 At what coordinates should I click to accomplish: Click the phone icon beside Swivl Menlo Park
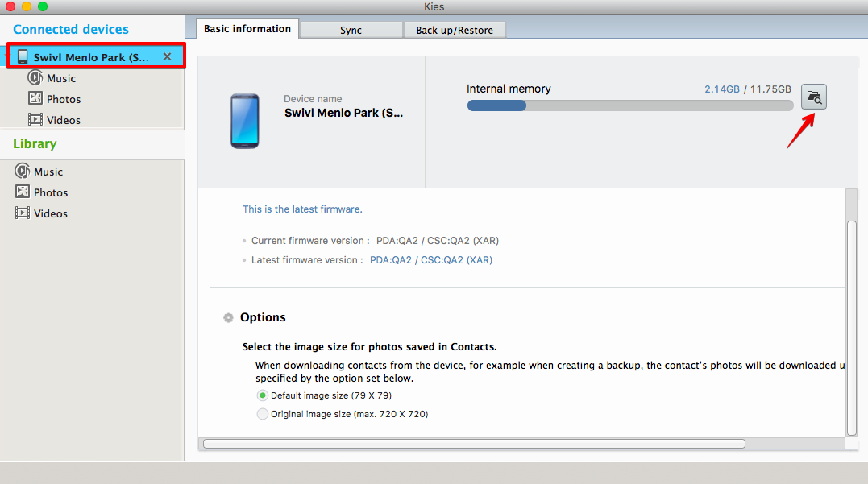point(23,57)
